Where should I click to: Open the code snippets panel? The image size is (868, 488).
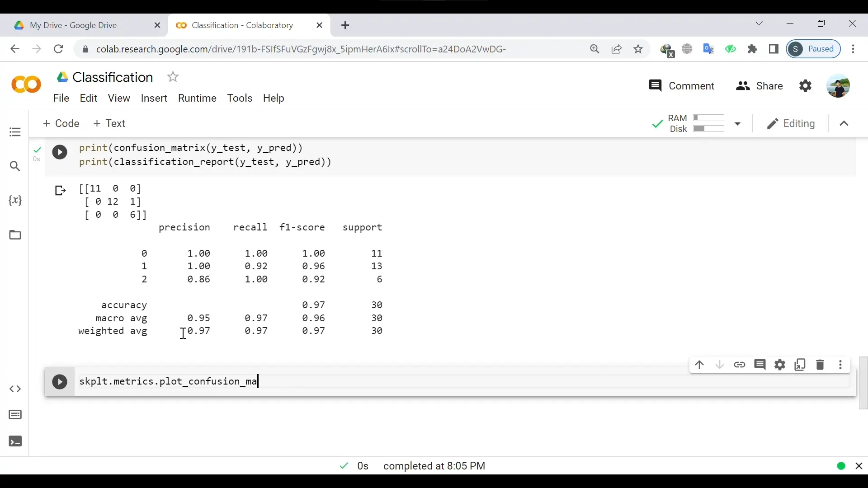tap(15, 389)
